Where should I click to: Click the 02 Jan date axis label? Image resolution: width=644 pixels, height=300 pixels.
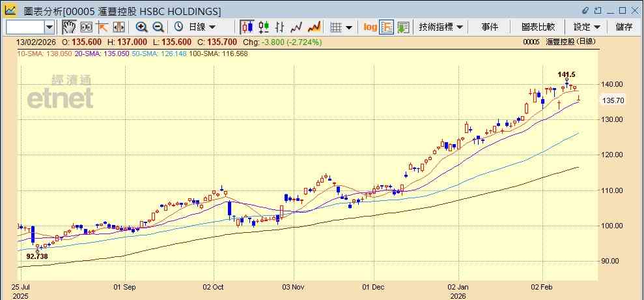click(458, 287)
